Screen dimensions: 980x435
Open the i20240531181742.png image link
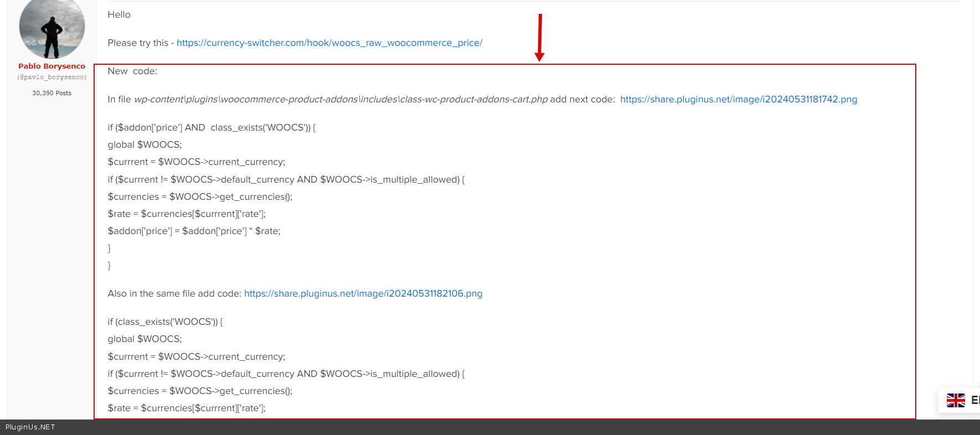[x=738, y=99]
